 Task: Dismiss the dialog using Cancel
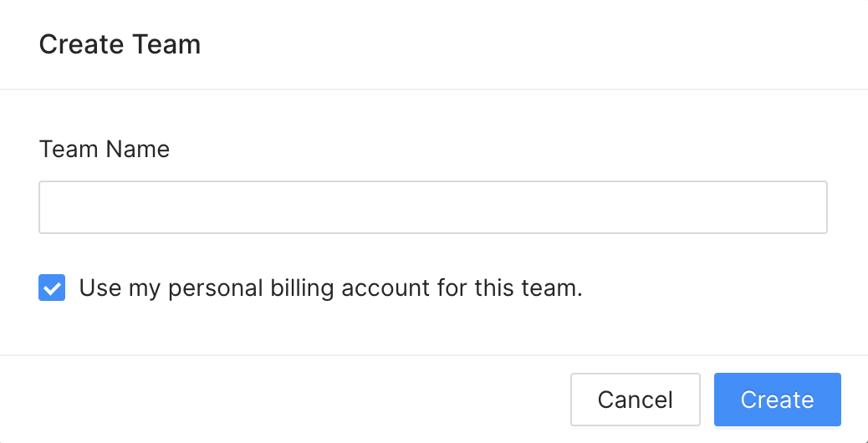(636, 400)
